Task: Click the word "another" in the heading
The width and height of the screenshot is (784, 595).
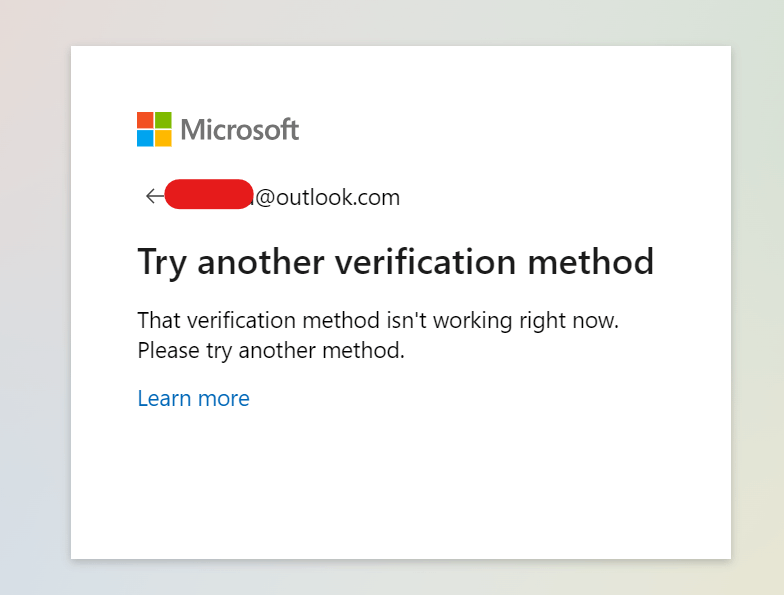Action: coord(260,262)
